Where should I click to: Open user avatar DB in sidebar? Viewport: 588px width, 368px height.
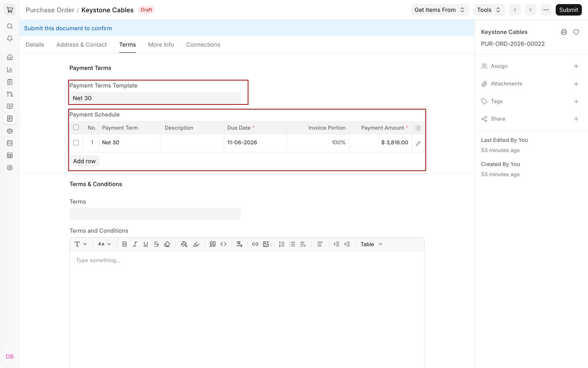(10, 356)
